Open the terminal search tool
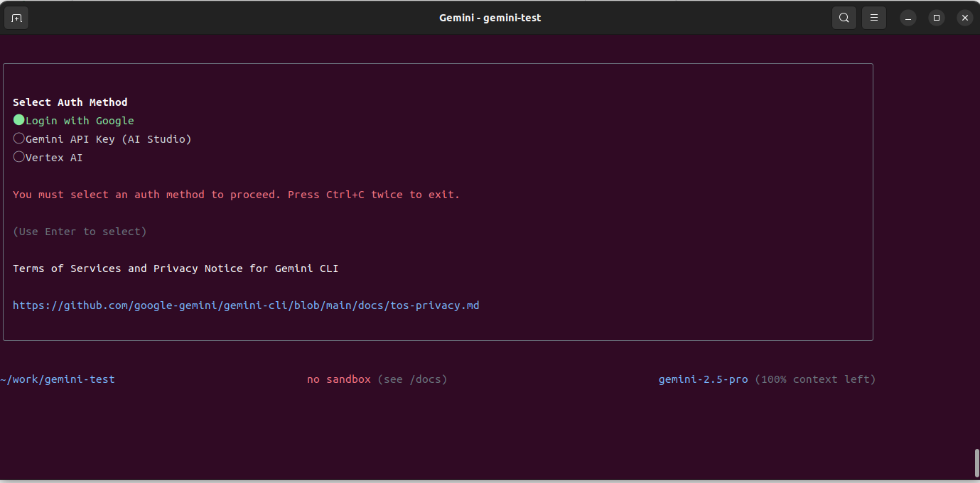 coord(844,17)
